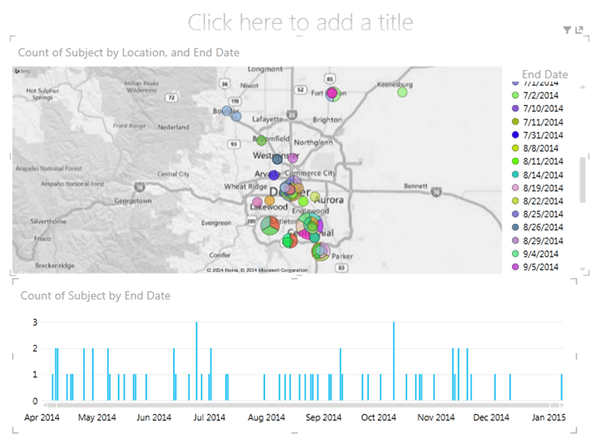Click the 8/14/2014 legend entry
600x446 pixels.
(538, 175)
